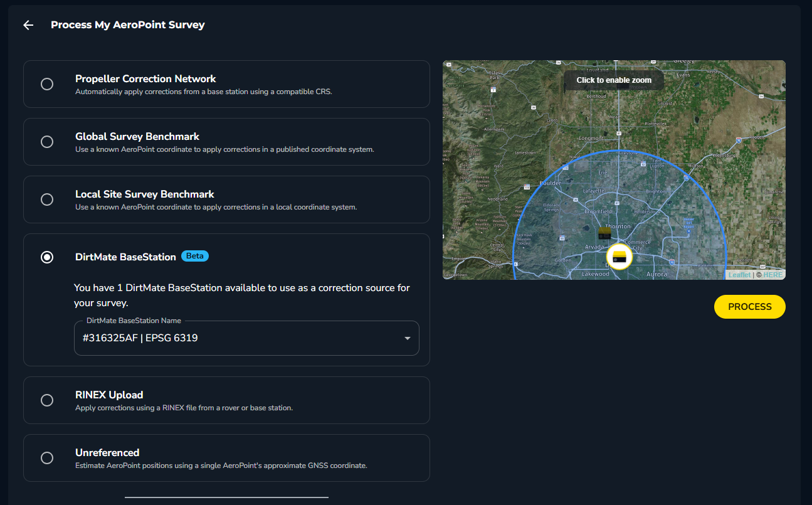Click to enable zoom on the map
Viewport: 812px width, 505px height.
pos(613,80)
